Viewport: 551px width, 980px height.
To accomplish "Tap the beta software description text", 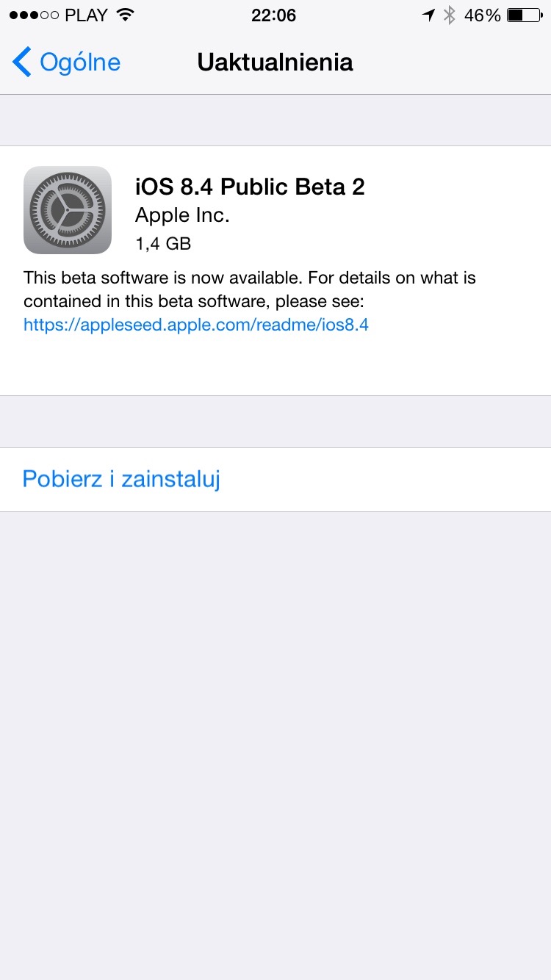I will pyautogui.click(x=250, y=290).
